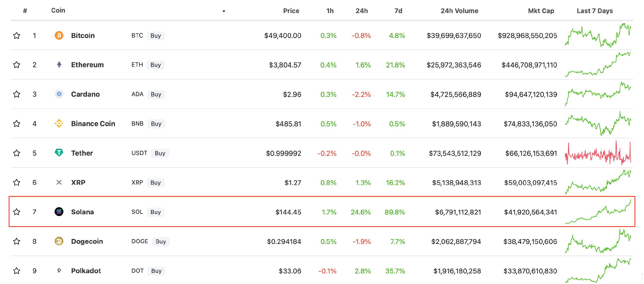Click the Buy button for XRP
This screenshot has height=284, width=644.
coord(155,183)
